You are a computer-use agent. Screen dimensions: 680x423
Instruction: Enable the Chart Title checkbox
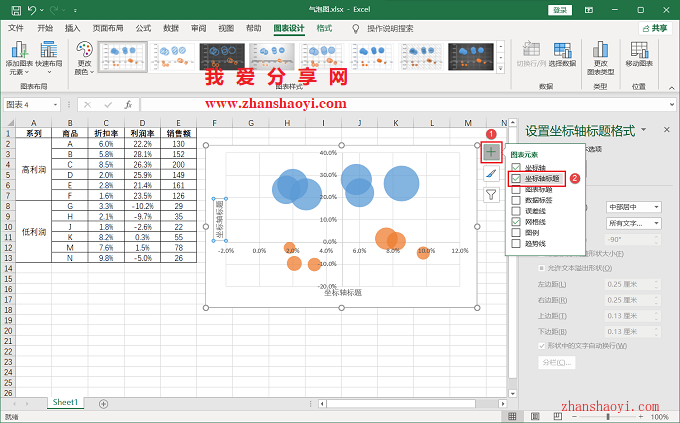(516, 190)
